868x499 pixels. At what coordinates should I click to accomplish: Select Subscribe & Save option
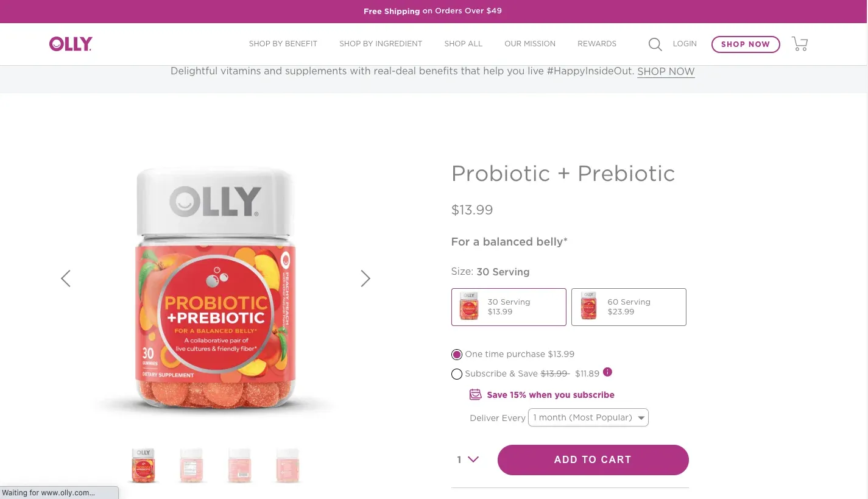coord(457,373)
